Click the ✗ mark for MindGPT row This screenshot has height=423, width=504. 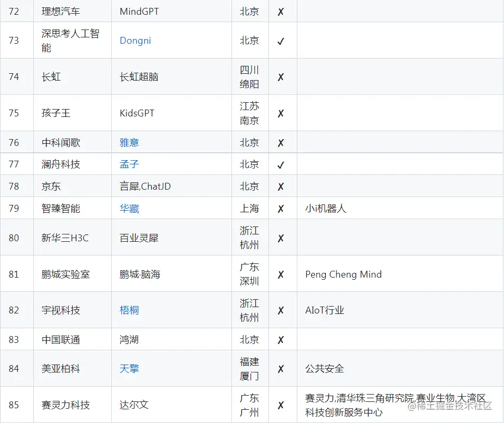click(282, 11)
